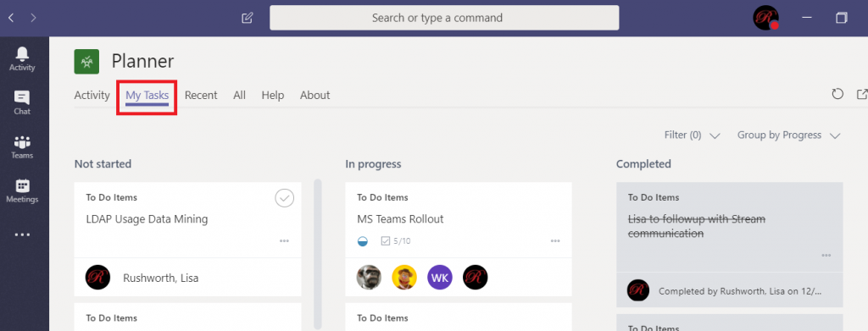Open more options on MS Teams Rollout
Screen dimensions: 868x331
pyautogui.click(x=555, y=241)
